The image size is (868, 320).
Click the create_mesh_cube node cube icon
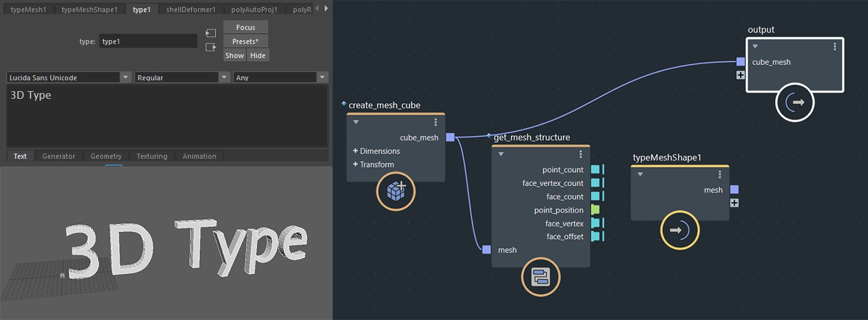coord(396,191)
